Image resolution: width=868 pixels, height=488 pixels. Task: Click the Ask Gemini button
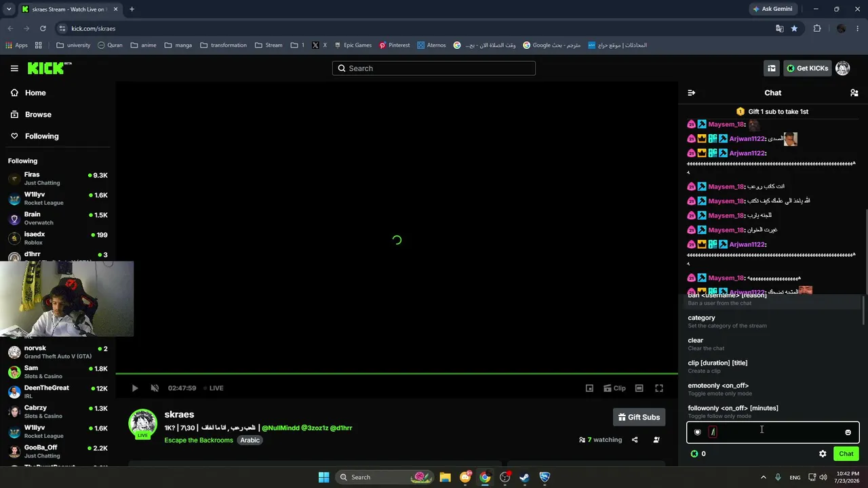[x=772, y=9]
